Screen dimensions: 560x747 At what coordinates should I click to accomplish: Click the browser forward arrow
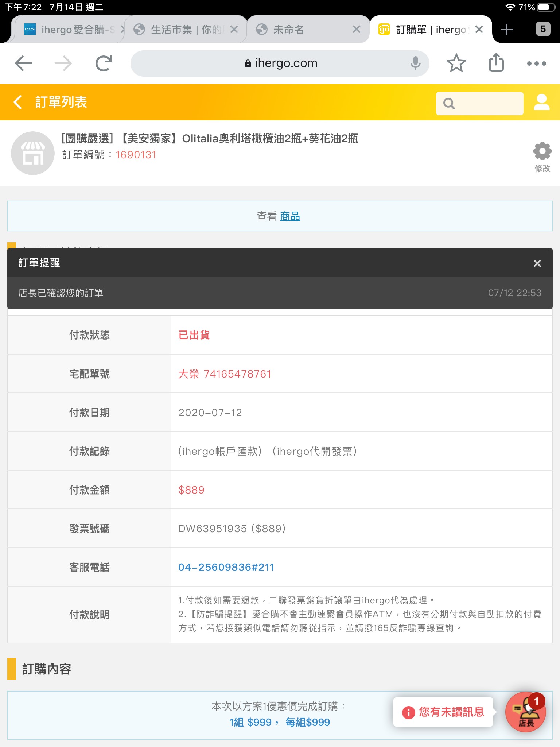pos(63,63)
